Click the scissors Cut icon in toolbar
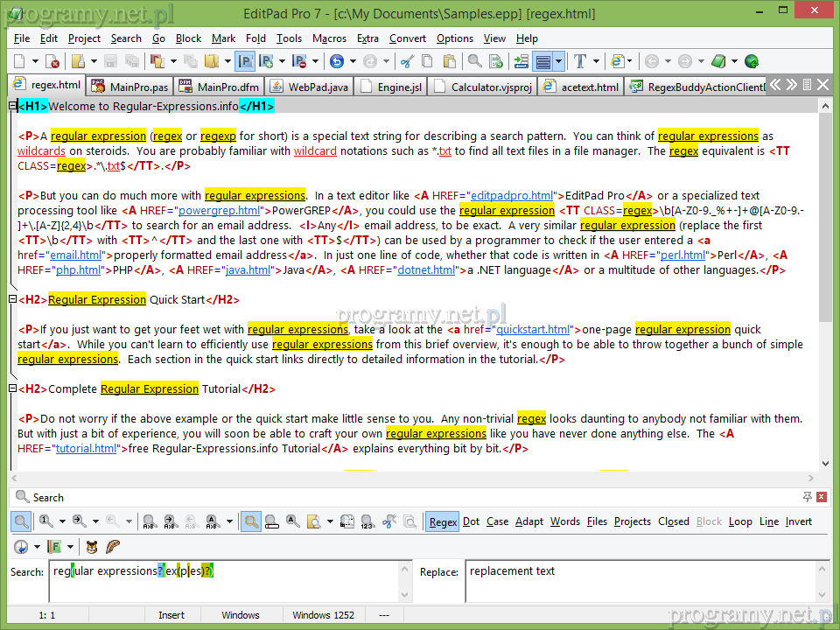 (406, 61)
